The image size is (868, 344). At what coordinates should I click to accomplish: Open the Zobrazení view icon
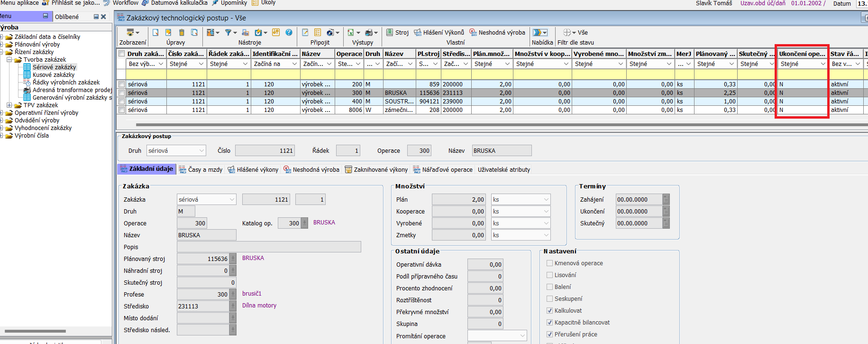pyautogui.click(x=130, y=32)
